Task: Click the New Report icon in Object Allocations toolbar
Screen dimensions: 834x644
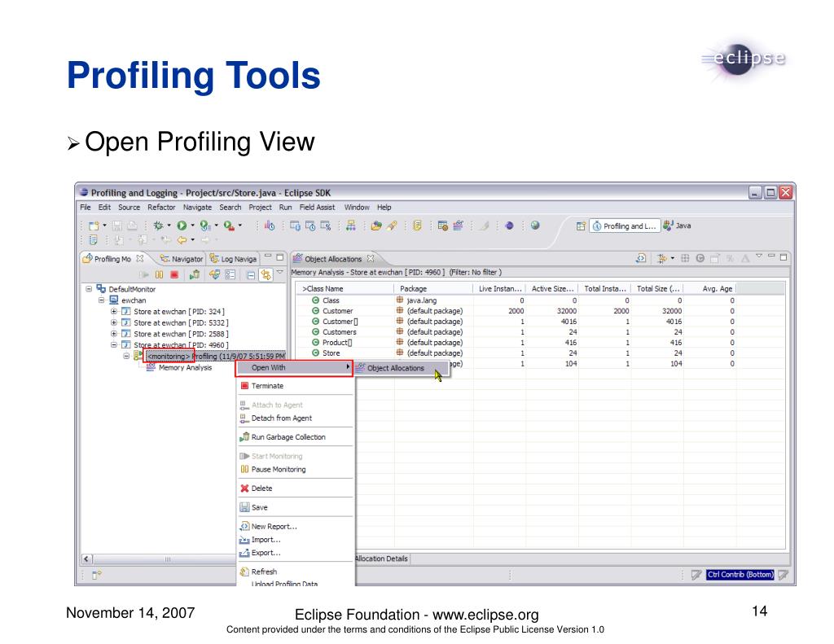Action: pyautogui.click(x=641, y=258)
